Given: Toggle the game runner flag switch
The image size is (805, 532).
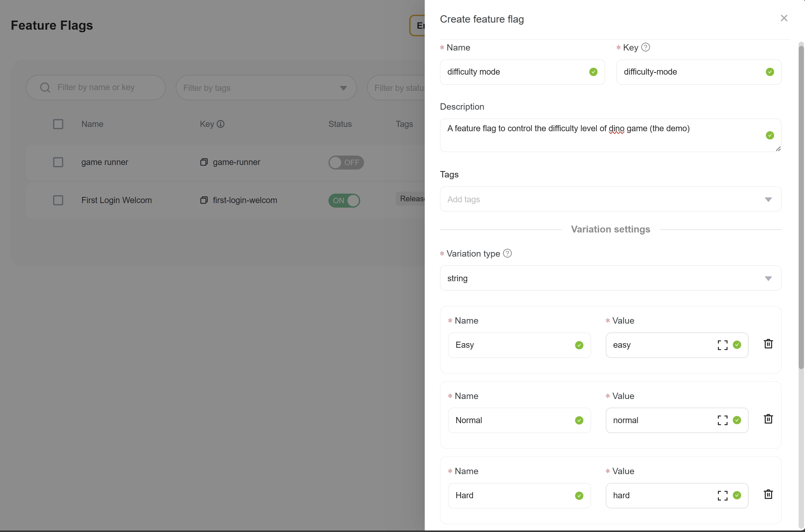Looking at the screenshot, I should pos(346,162).
